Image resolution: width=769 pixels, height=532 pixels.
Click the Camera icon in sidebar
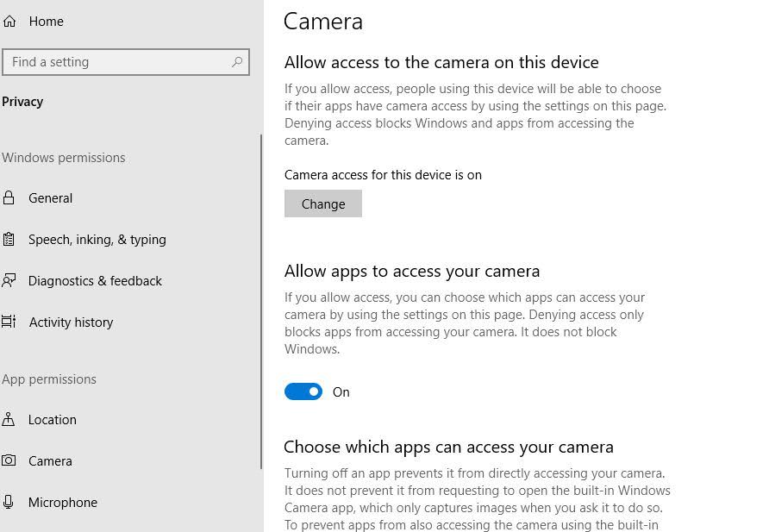click(x=9, y=460)
